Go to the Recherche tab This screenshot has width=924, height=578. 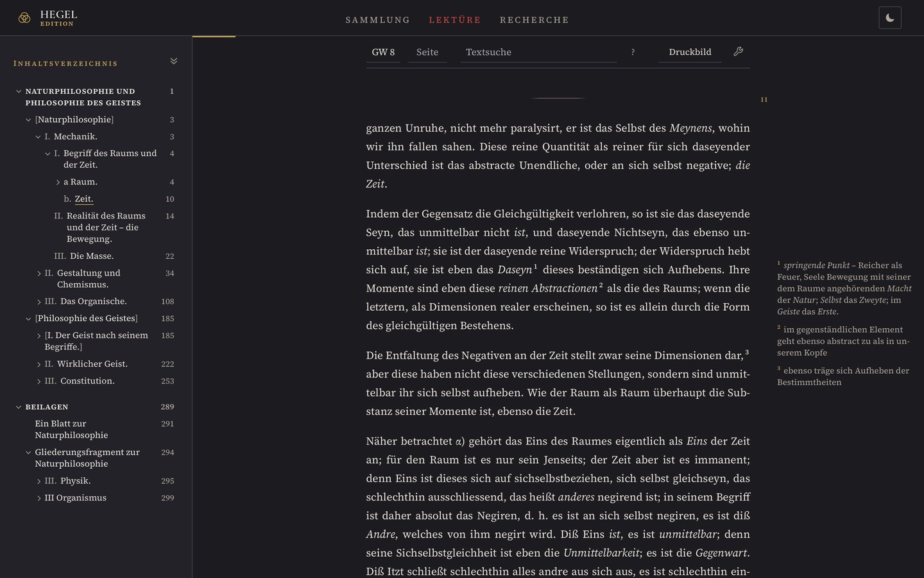click(535, 20)
